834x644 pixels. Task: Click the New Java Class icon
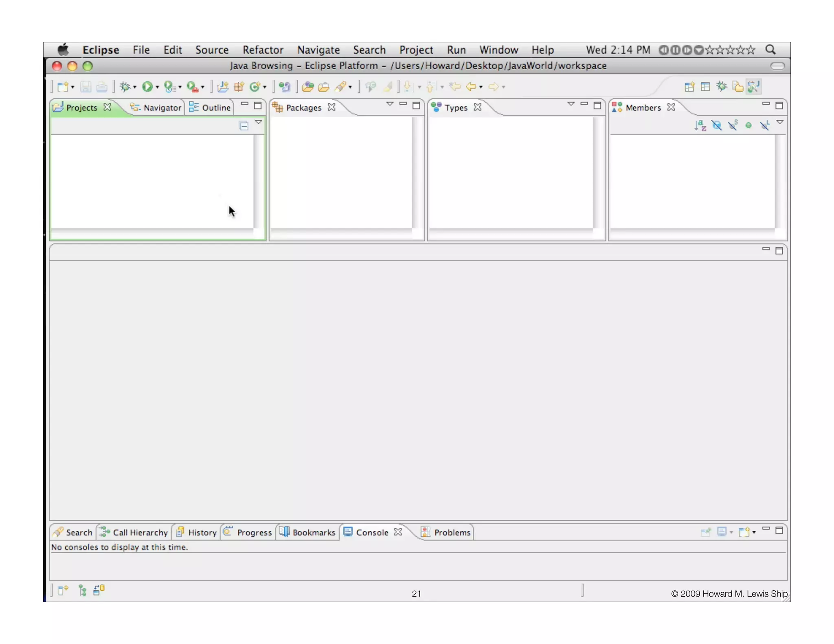[255, 87]
